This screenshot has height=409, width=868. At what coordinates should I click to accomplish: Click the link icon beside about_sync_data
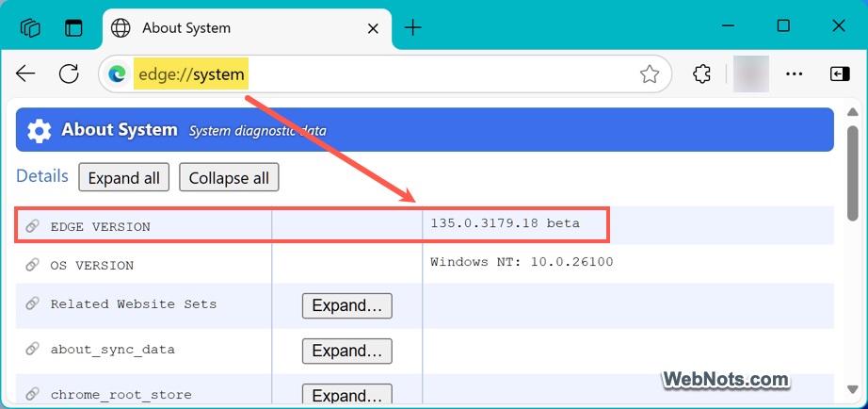click(33, 349)
